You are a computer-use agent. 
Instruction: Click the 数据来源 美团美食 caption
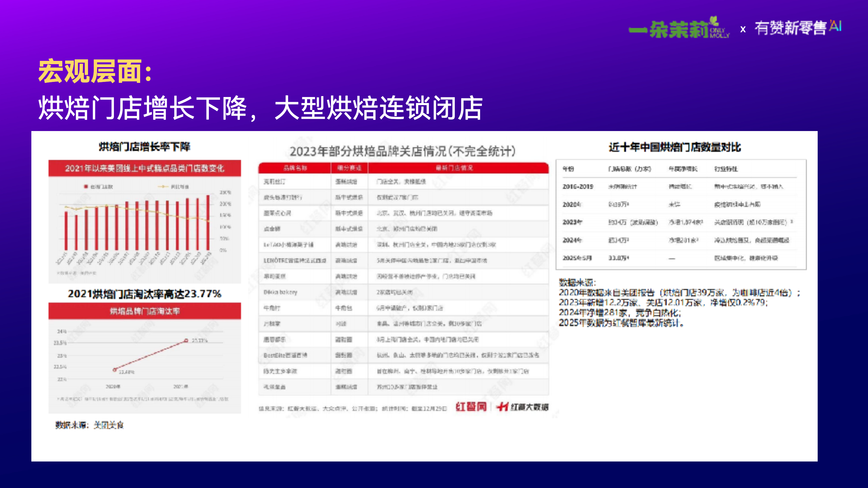click(x=90, y=425)
